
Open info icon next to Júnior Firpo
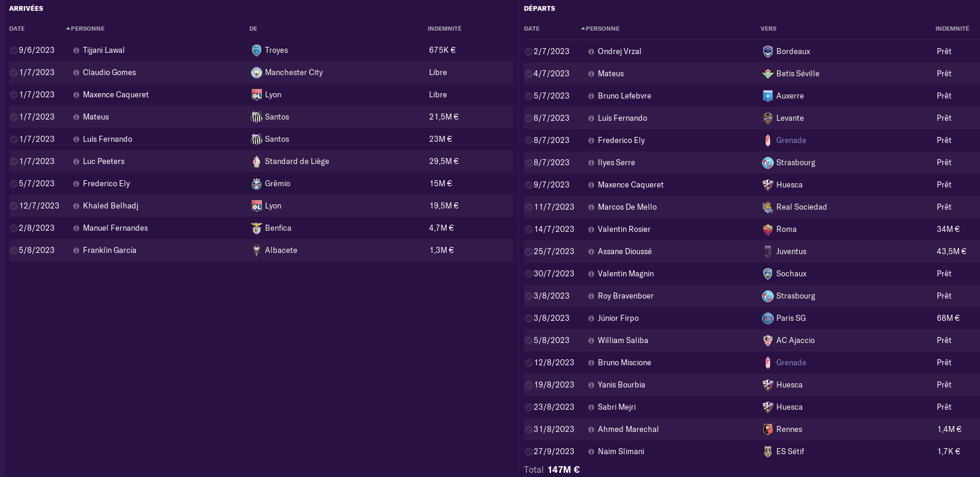coord(591,318)
